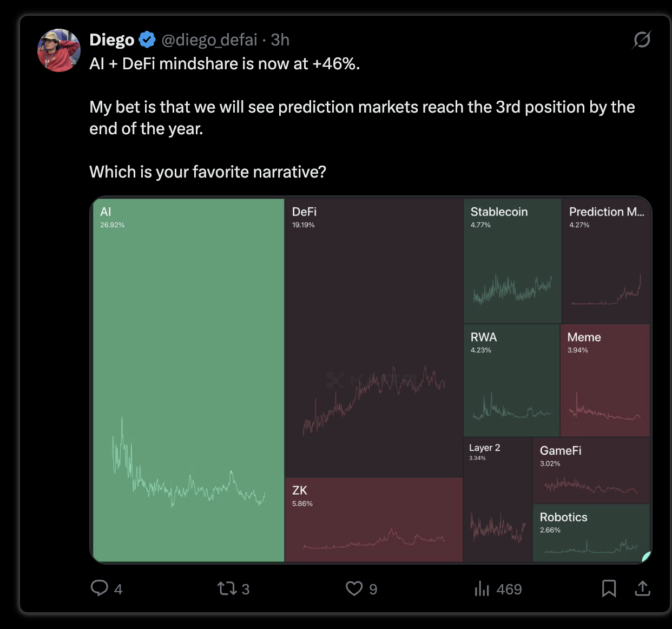Open the @diego_defai handle link

(209, 40)
